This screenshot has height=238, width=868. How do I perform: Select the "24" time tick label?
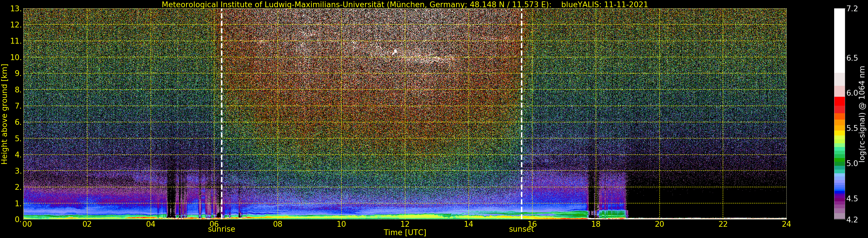click(786, 224)
